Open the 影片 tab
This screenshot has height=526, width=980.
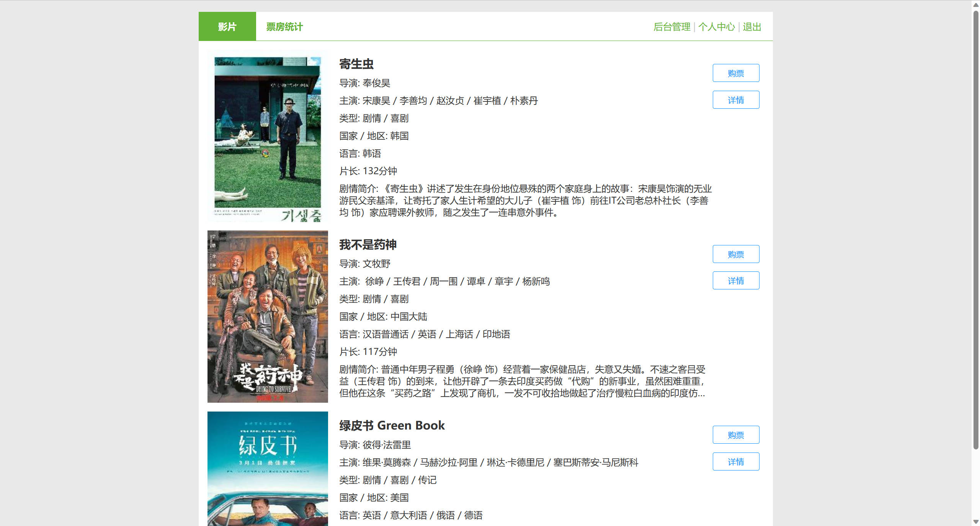(x=227, y=26)
